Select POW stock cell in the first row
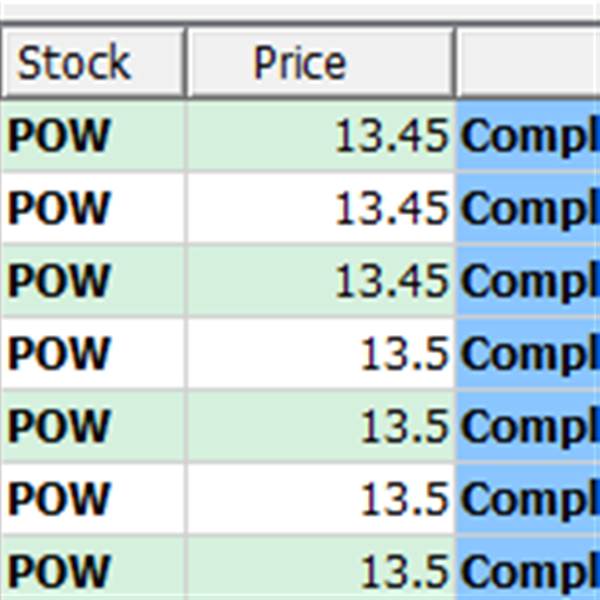 (92, 135)
